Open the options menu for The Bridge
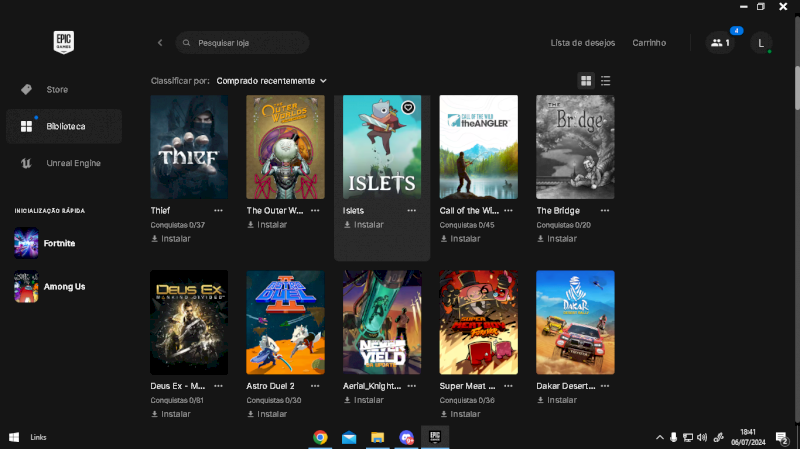 pyautogui.click(x=604, y=211)
